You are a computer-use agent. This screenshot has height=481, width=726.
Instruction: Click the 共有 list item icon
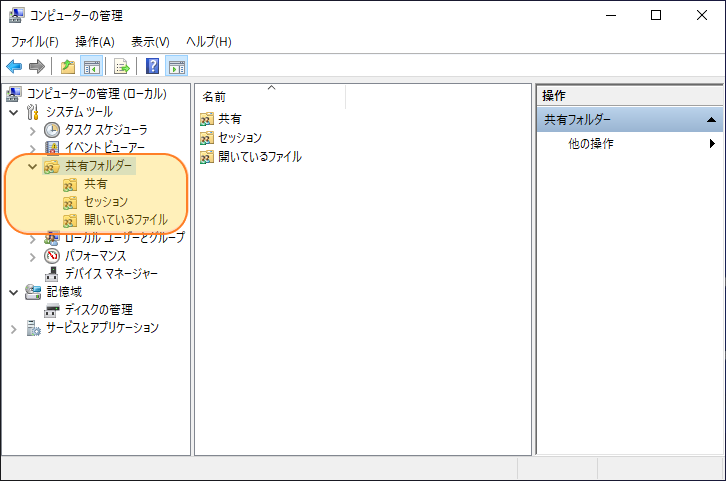pyautogui.click(x=207, y=119)
